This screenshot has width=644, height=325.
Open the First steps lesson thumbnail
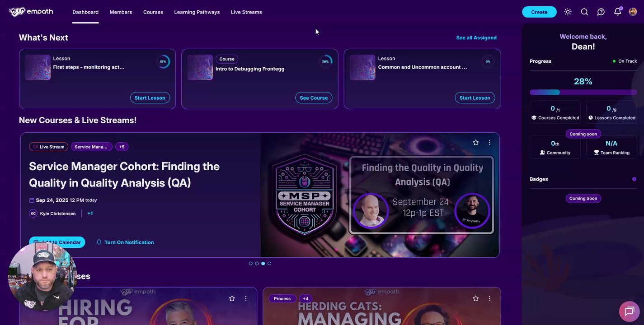coord(38,67)
